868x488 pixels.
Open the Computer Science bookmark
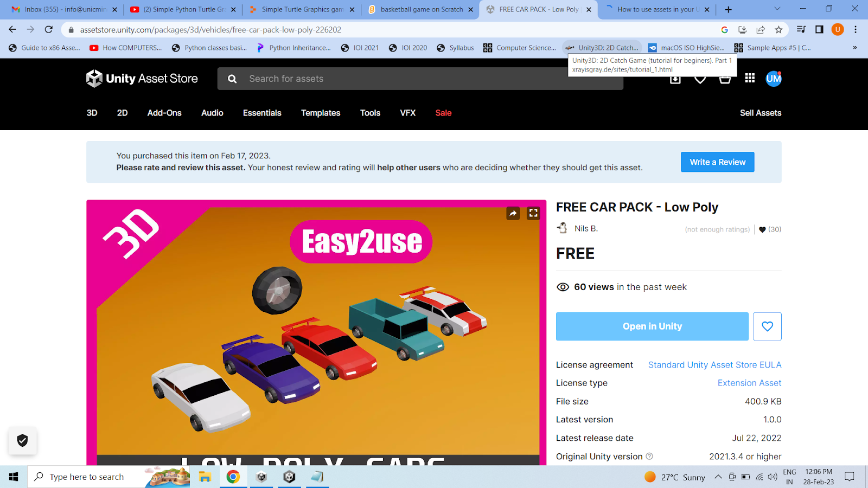click(520, 48)
